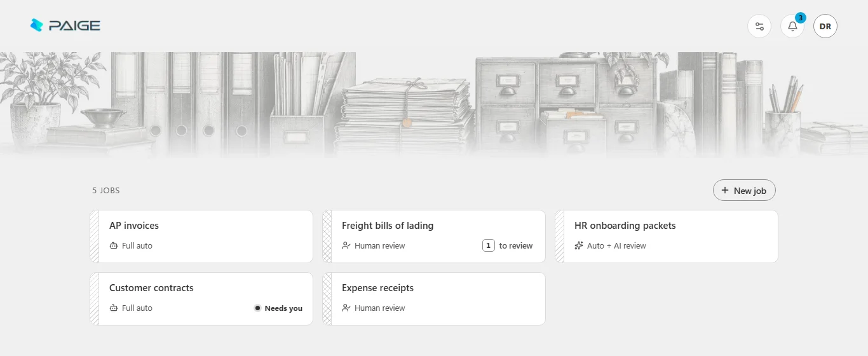Click the plus icon in New job

pyautogui.click(x=725, y=190)
